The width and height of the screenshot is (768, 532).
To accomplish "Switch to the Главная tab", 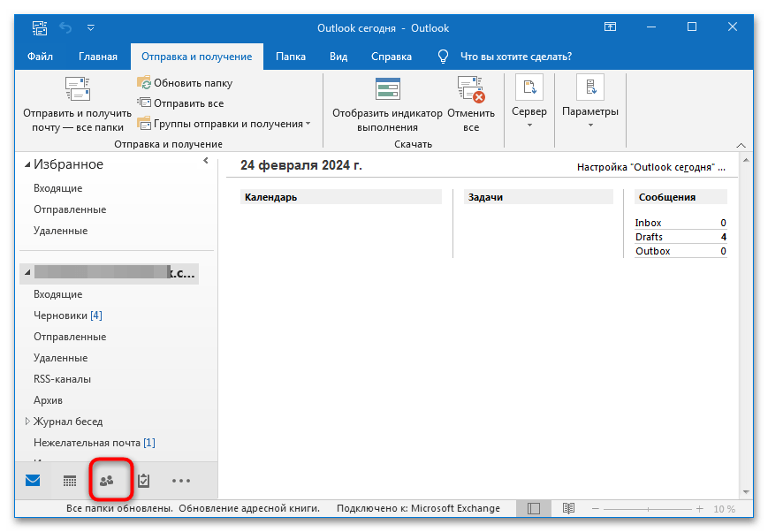I will 98,57.
